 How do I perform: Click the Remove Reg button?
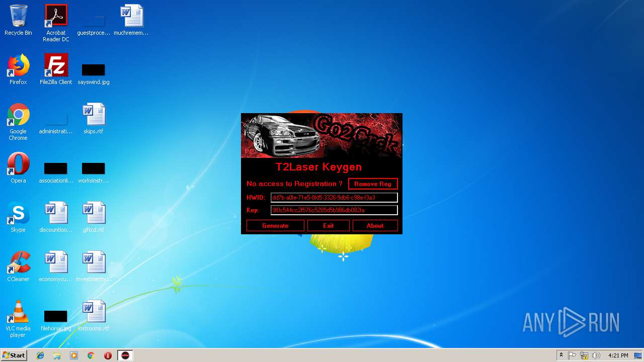[x=373, y=184]
